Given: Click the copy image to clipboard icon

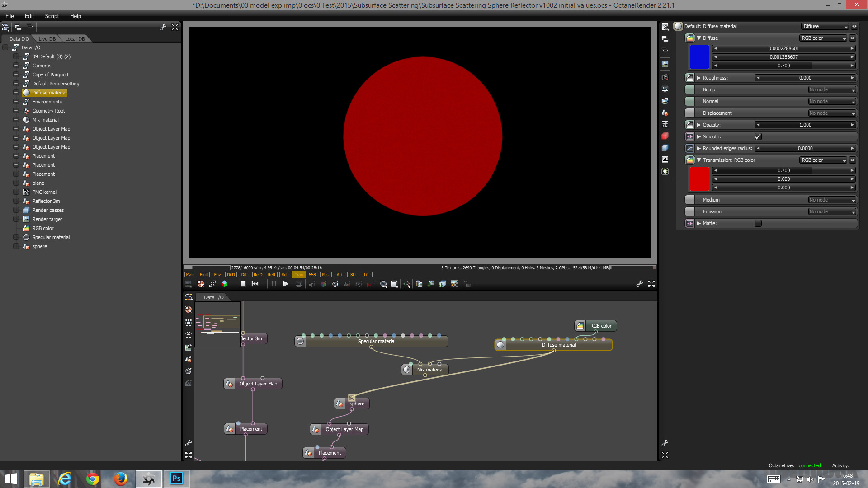Looking at the screenshot, I should (419, 284).
